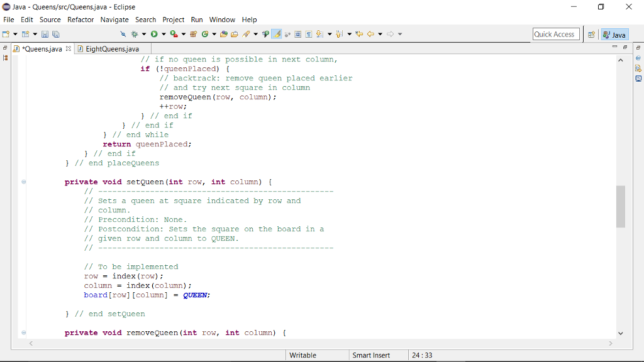The height and width of the screenshot is (362, 644).
Task: Switch to the Java perspective button
Action: click(615, 35)
